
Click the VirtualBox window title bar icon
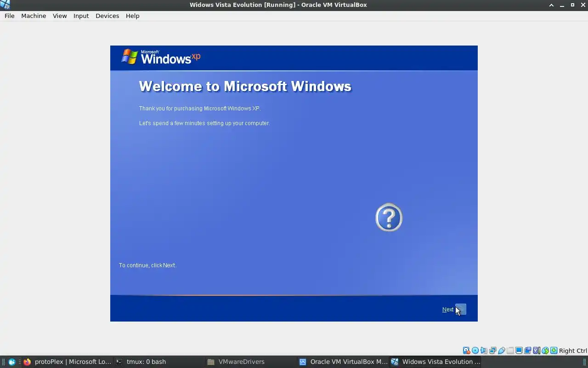5,5
